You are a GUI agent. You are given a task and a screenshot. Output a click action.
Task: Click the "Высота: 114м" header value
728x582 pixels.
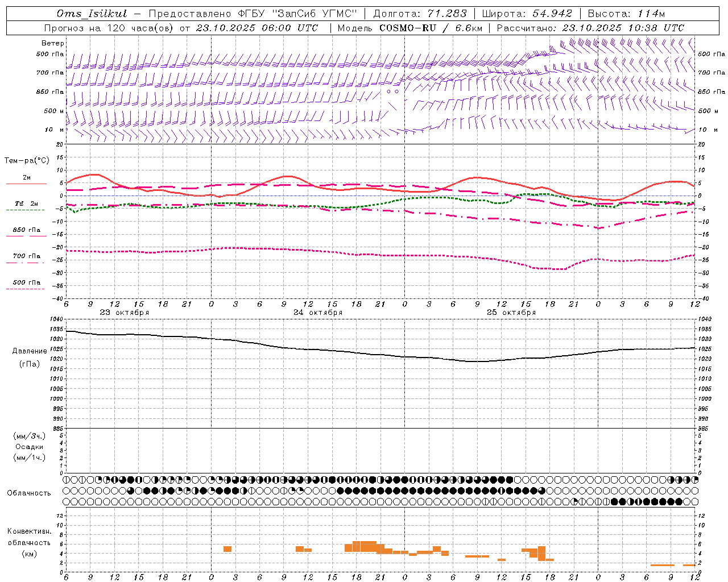pyautogui.click(x=626, y=14)
